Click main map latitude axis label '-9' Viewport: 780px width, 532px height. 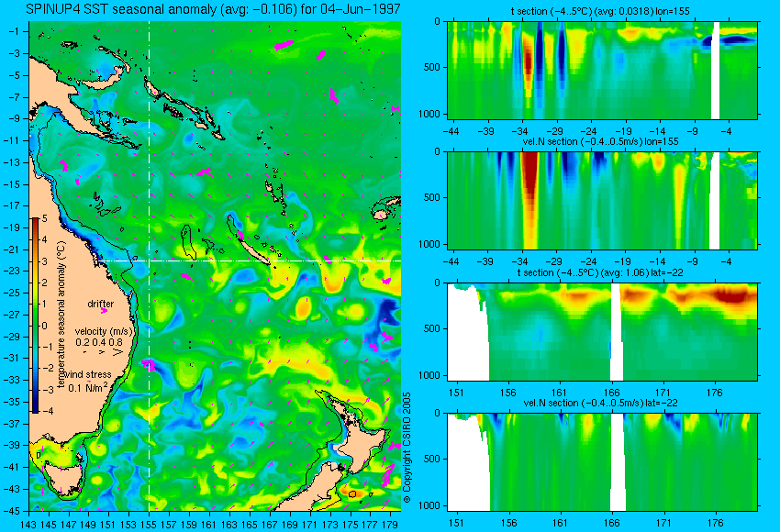point(15,118)
